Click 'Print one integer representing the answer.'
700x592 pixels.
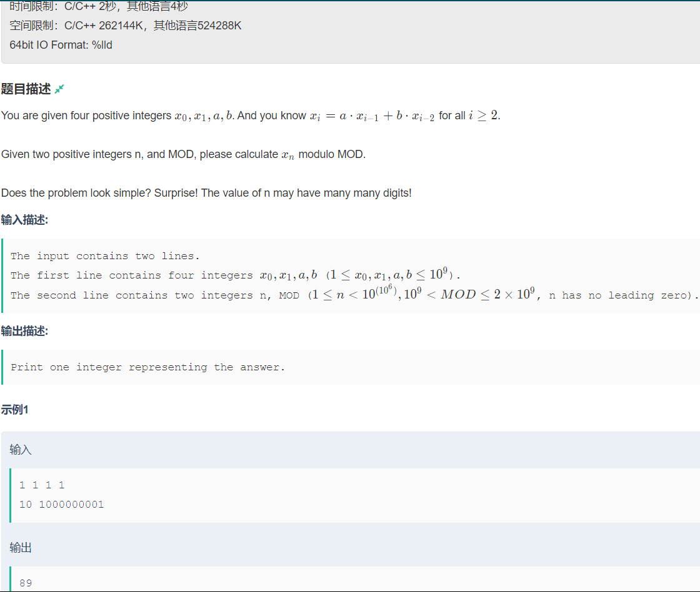147,367
